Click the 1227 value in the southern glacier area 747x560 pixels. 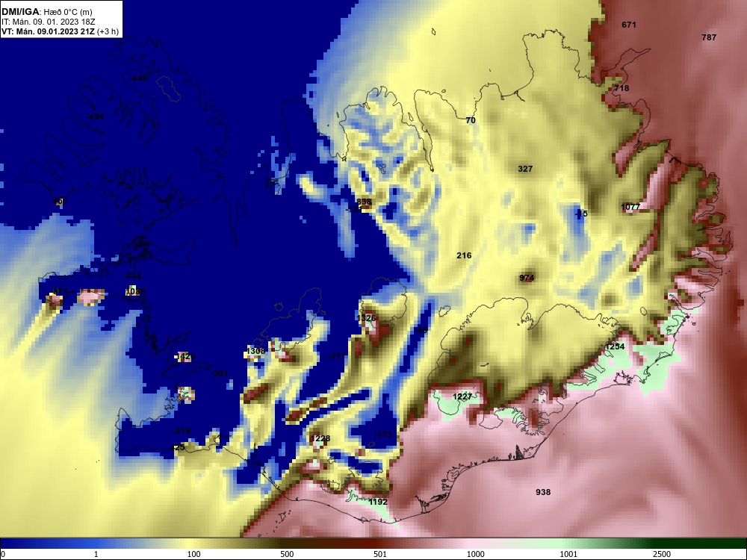(x=462, y=396)
